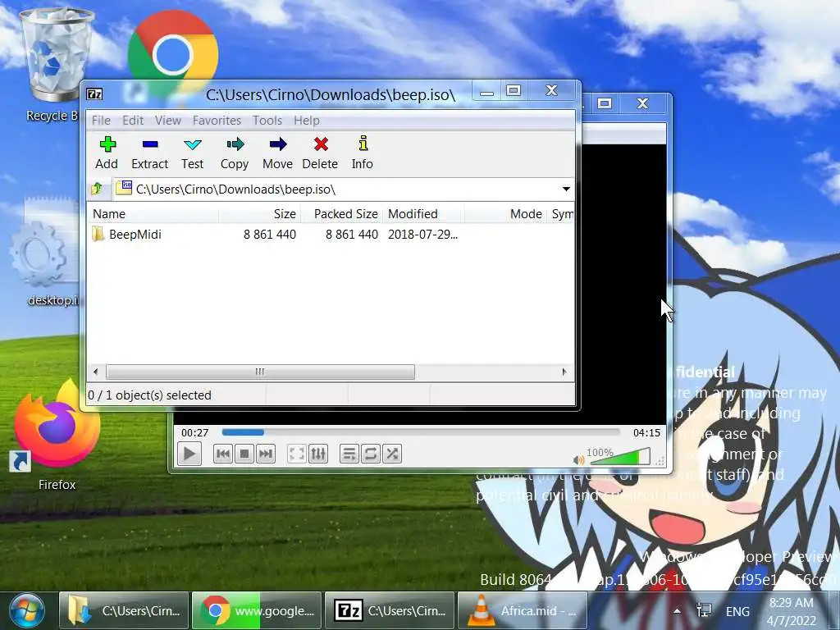
Task: Switch to 7-Zip taskbar item
Action: 390,610
